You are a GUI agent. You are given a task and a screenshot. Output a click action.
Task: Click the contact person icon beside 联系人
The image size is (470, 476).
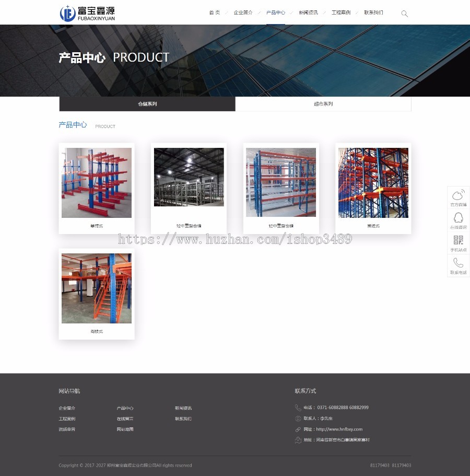pos(298,419)
